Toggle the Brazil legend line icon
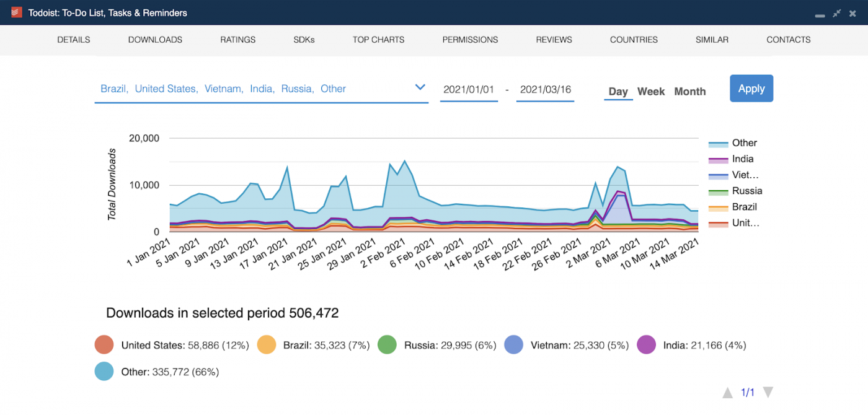 (718, 208)
